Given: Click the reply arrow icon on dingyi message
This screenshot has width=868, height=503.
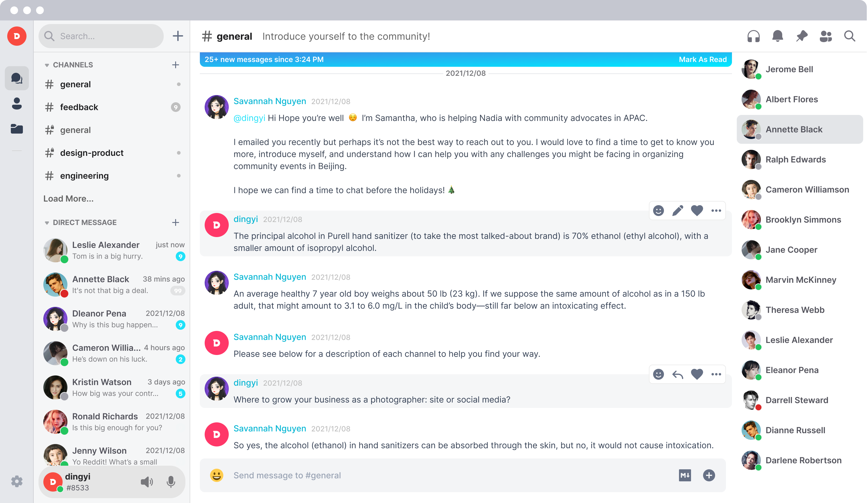Looking at the screenshot, I should tap(677, 375).
